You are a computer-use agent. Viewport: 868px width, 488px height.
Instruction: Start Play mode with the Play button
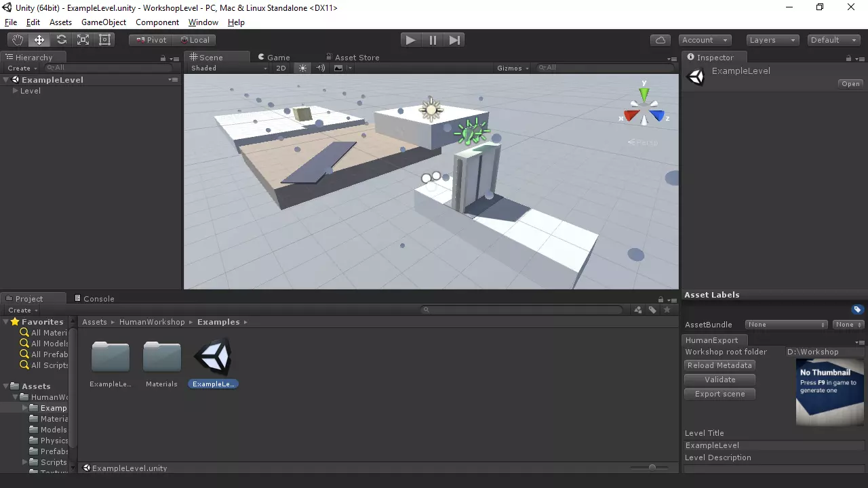pyautogui.click(x=411, y=40)
